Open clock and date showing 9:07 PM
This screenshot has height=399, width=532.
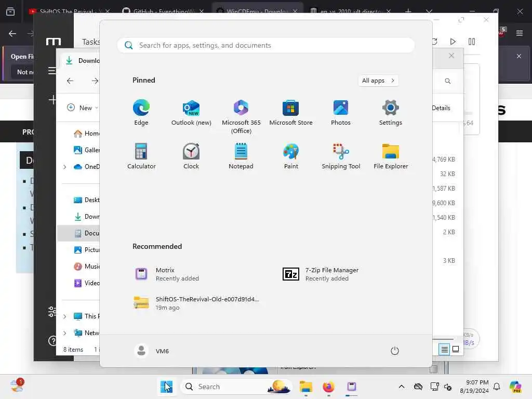point(474,387)
